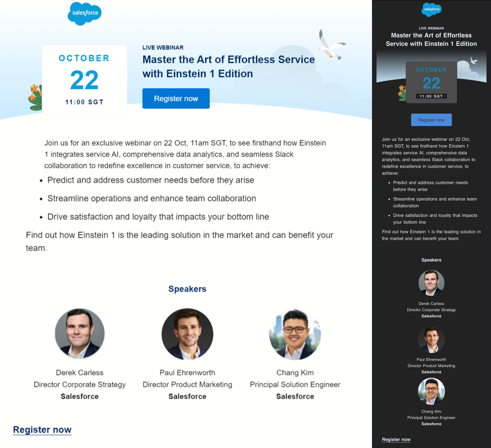Viewport: 491px width, 448px height.
Task: Click the dark October 22 date card
Action: tap(431, 82)
